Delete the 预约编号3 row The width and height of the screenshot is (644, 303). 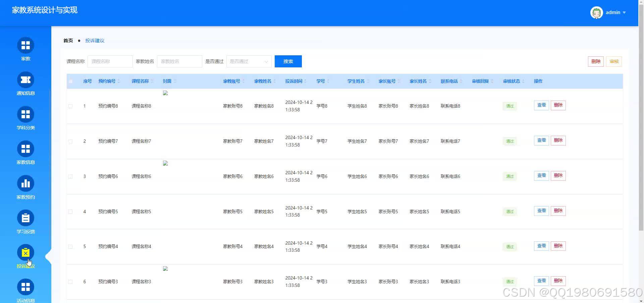click(x=558, y=281)
